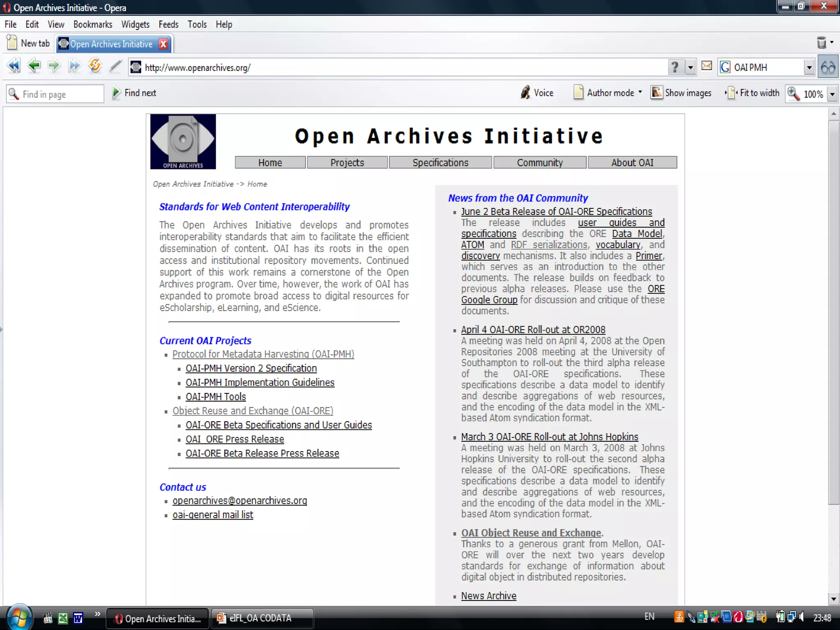Image resolution: width=840 pixels, height=630 pixels.
Task: Open OAI-PMH Version 2 Specification link
Action: [251, 368]
